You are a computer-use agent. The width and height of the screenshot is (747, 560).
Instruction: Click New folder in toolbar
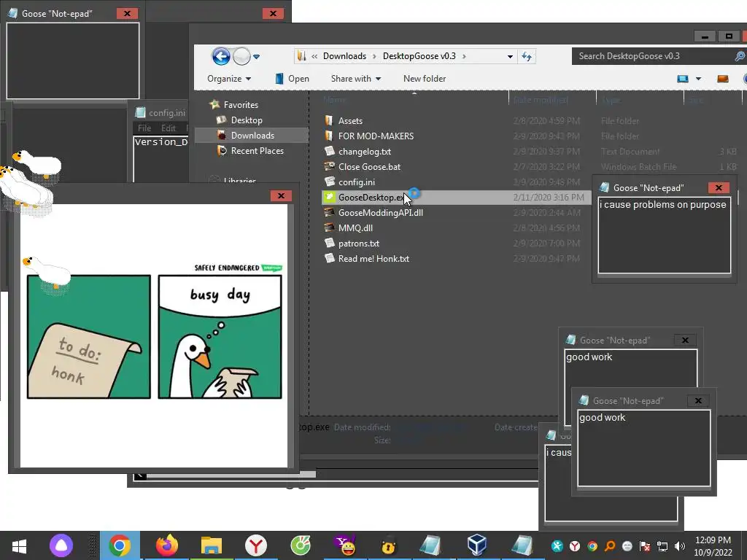425,79
